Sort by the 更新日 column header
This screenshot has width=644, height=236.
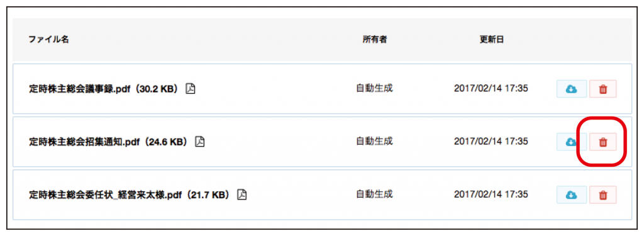coord(492,40)
